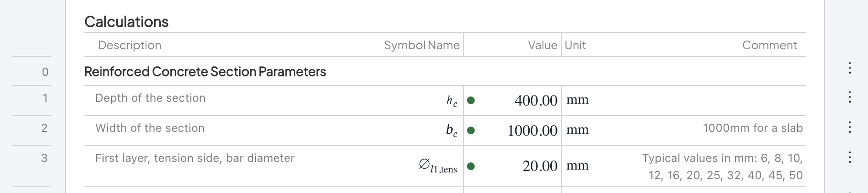Screen dimensions: 868x193
Task: Select the mm unit for section depth
Action: [578, 100]
